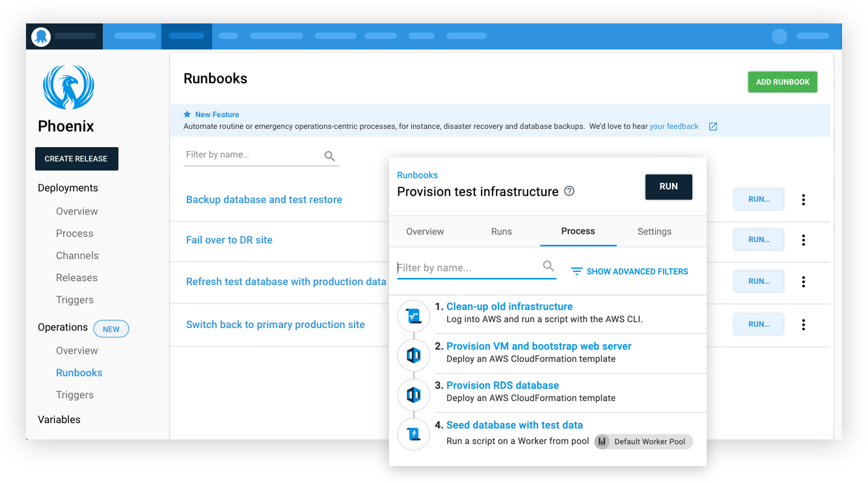Open help via the question mark beside Provision test infrastructure
Viewport: 868px width, 483px height.
tap(569, 191)
